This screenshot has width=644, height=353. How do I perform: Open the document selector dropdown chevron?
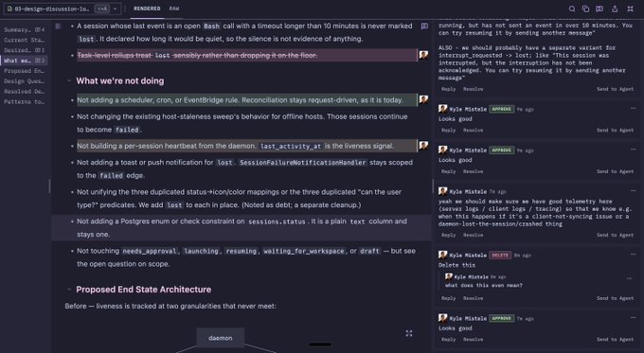(115, 9)
